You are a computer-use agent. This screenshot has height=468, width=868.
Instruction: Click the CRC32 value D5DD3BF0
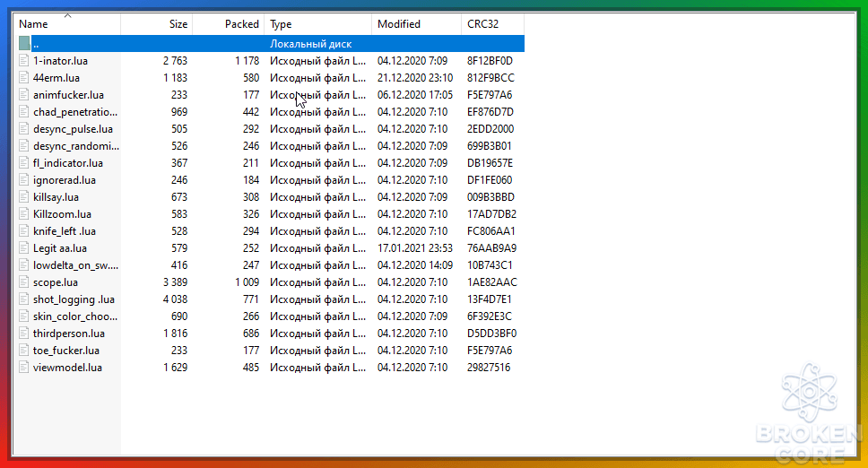491,334
